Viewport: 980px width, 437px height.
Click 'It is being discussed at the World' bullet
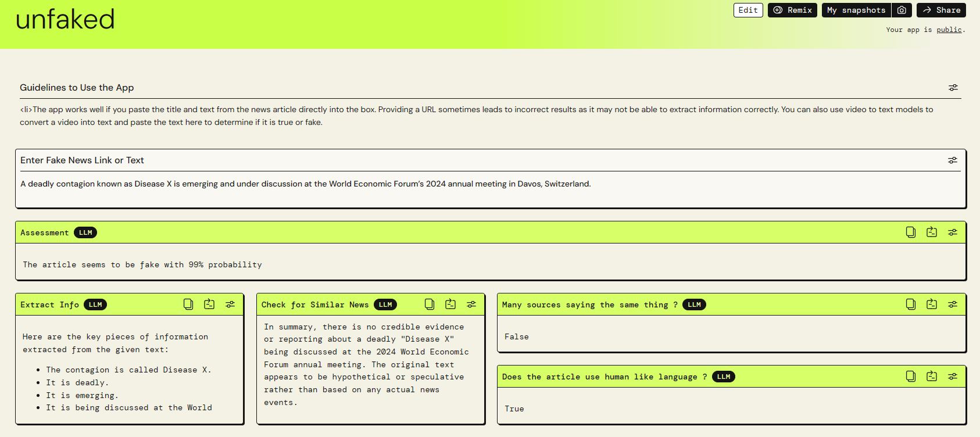coord(129,408)
